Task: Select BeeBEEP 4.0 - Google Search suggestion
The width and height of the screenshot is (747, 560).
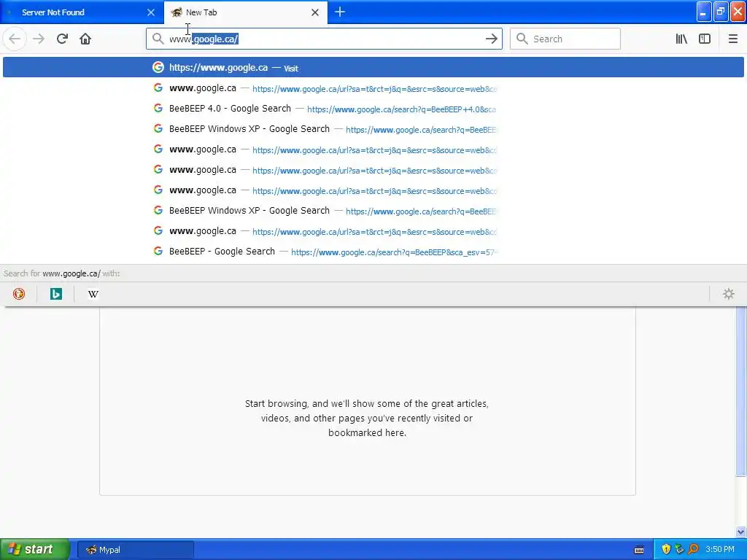Action: click(373, 109)
